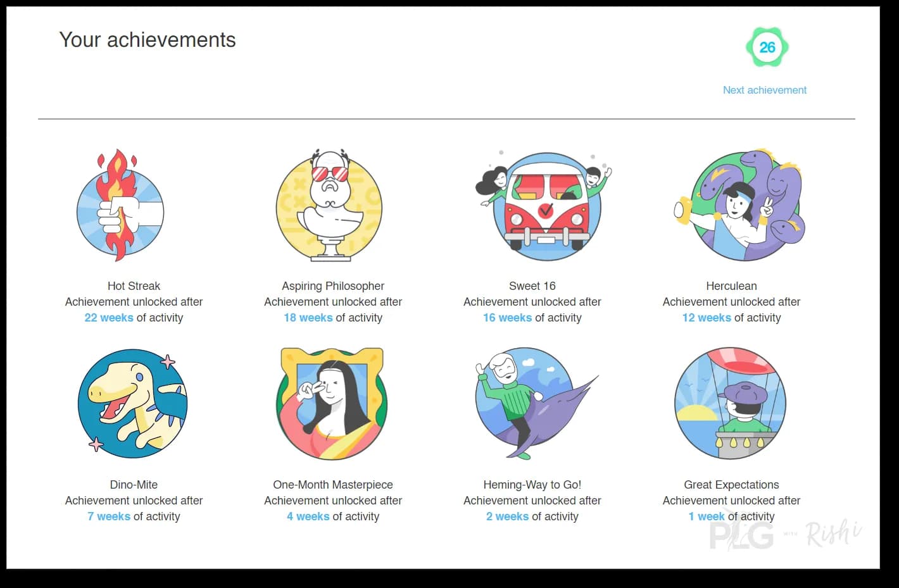Click the 12 weeks link under Herculean
899x588 pixels.
click(707, 318)
